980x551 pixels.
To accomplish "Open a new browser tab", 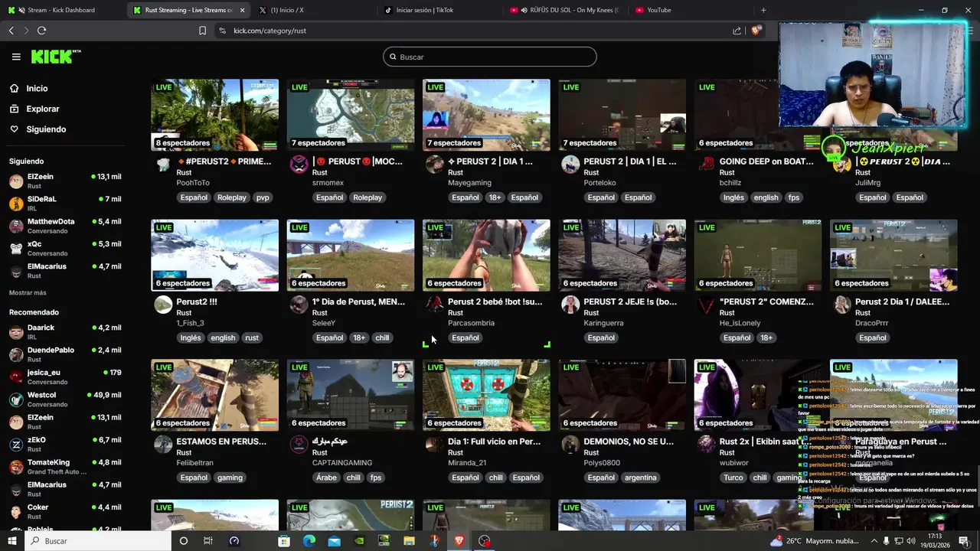I will [763, 10].
